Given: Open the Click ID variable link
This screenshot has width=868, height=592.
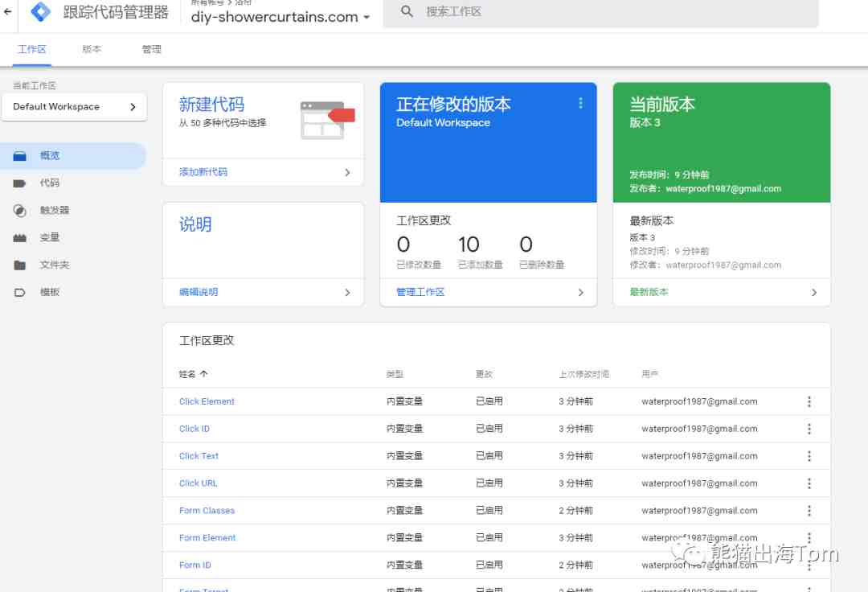Looking at the screenshot, I should (x=194, y=429).
